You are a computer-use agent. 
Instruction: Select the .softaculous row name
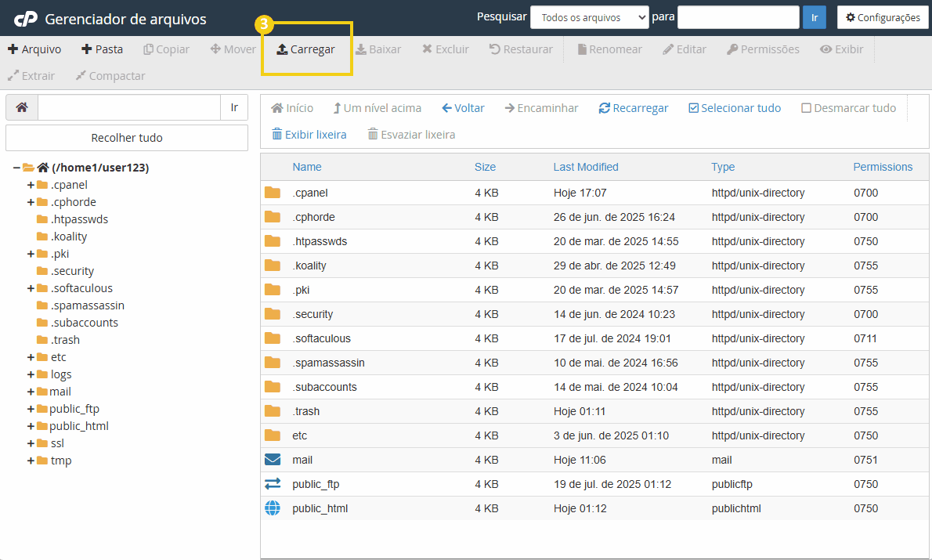(322, 338)
